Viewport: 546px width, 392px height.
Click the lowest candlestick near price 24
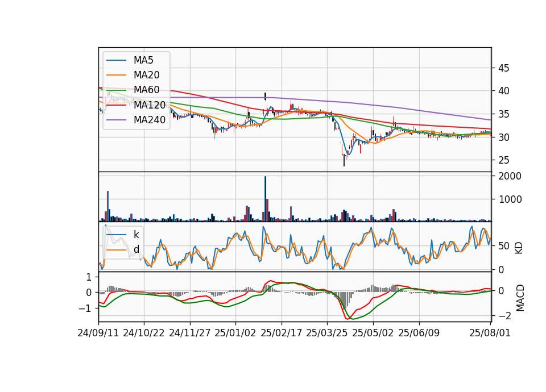pyautogui.click(x=344, y=160)
